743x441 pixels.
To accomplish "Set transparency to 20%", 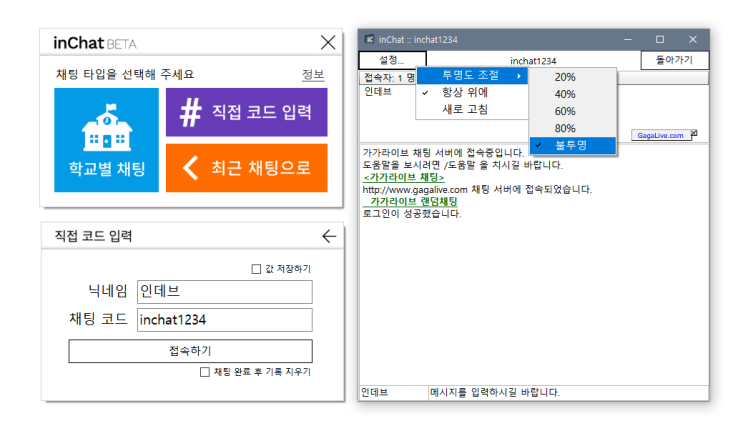I will coord(572,77).
